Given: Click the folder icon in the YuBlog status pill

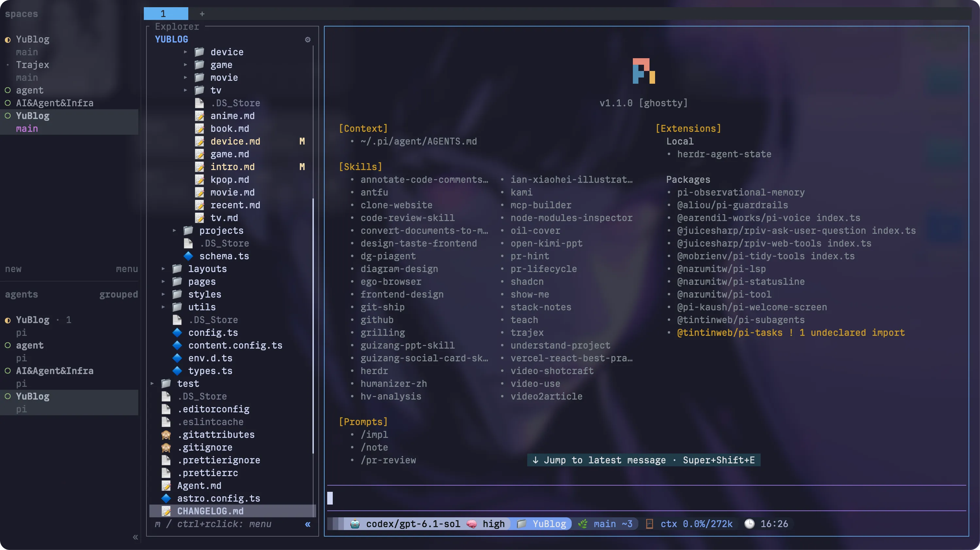Looking at the screenshot, I should pos(522,524).
